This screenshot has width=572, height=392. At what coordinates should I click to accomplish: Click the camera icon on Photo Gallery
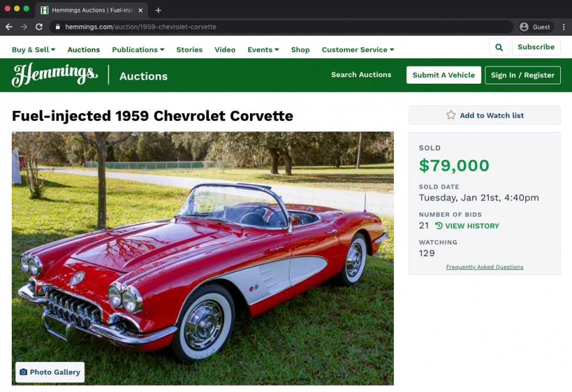click(24, 372)
